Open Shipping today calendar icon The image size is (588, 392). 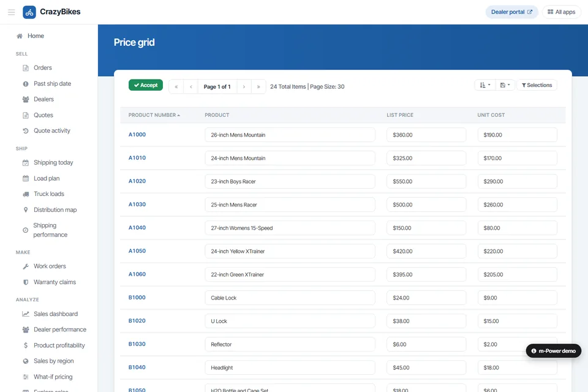click(x=26, y=163)
